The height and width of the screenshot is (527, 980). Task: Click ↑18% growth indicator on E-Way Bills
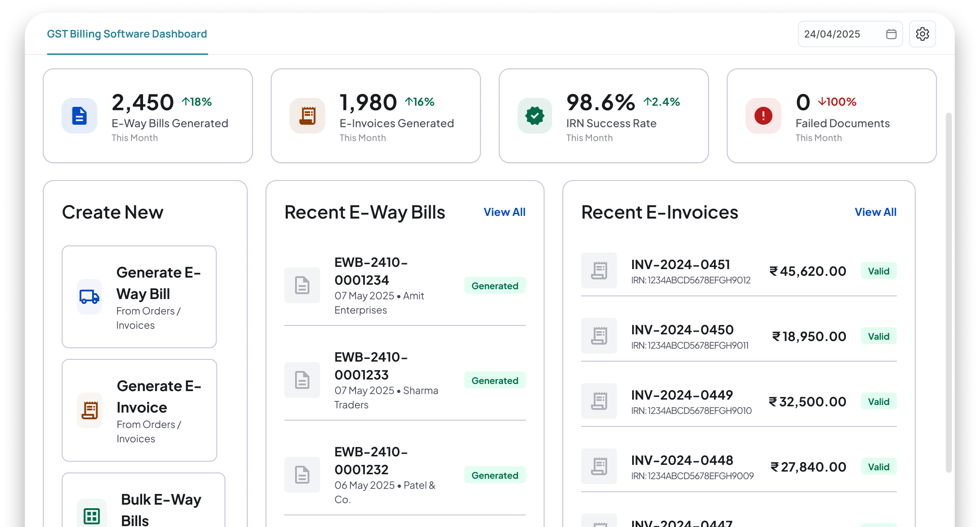197,102
